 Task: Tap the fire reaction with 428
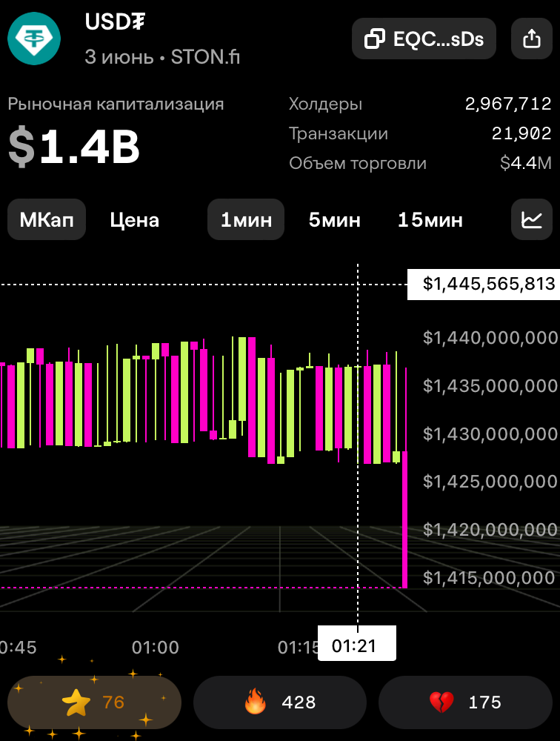coord(280,702)
